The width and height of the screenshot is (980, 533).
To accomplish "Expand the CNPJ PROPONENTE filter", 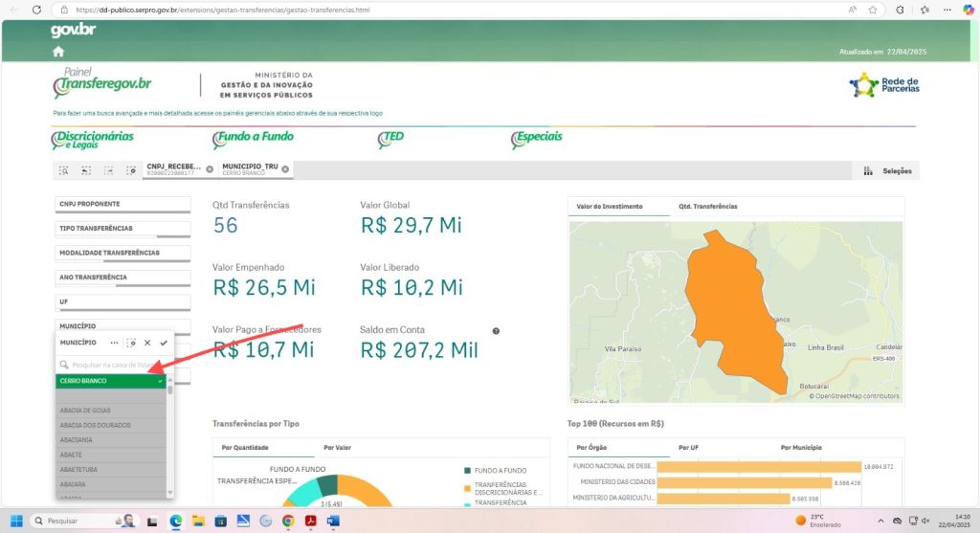I will click(x=122, y=205).
